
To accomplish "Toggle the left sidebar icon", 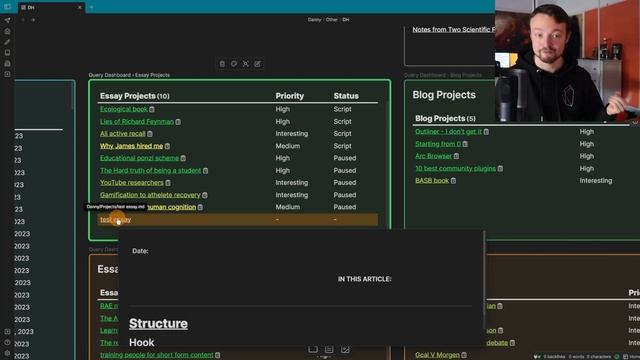I will coord(7,7).
